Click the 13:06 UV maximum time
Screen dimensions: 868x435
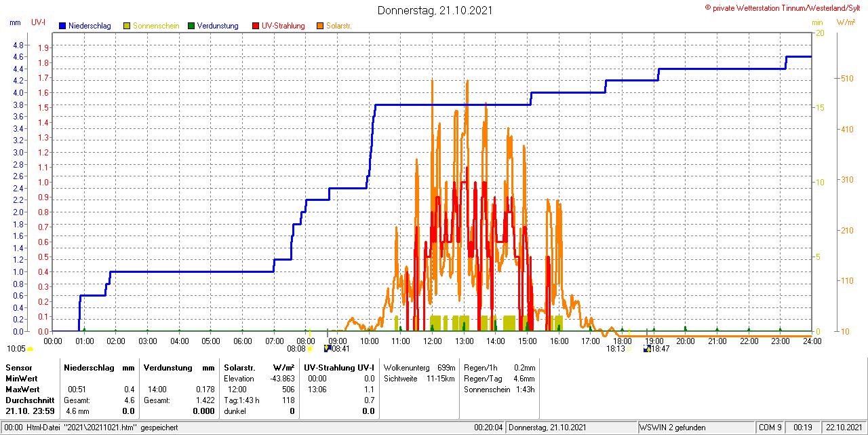click(317, 390)
